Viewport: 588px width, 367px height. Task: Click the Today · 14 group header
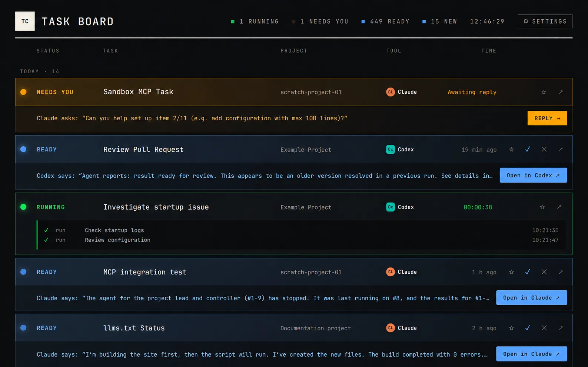tap(40, 71)
